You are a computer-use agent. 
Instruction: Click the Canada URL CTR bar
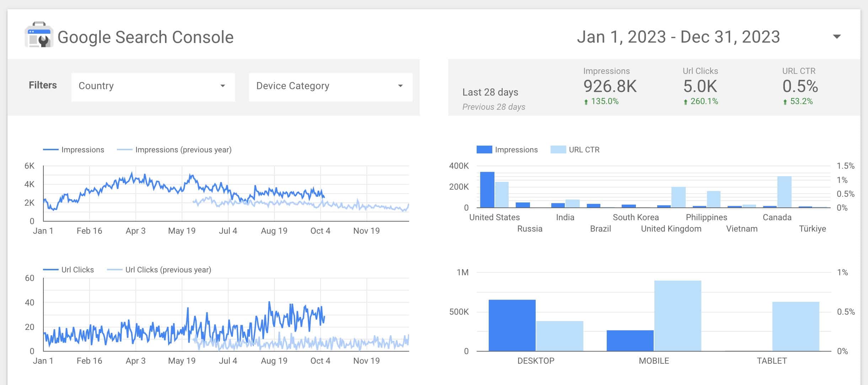784,192
